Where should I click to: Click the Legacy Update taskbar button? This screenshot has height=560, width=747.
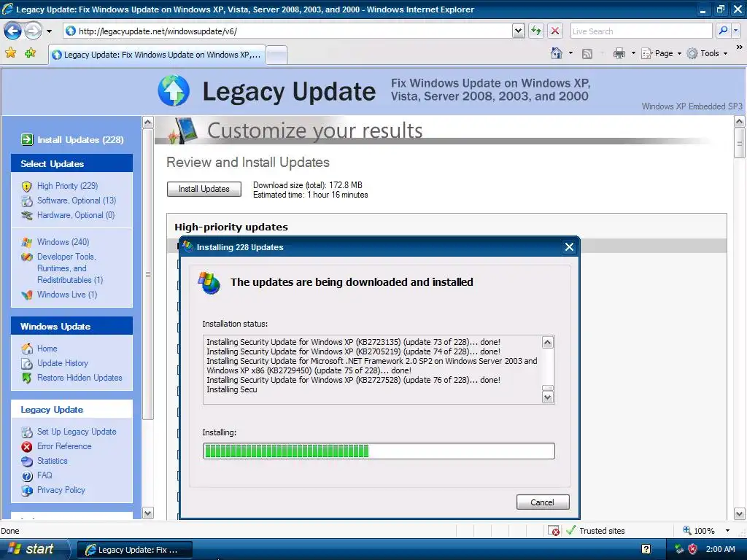pos(135,550)
